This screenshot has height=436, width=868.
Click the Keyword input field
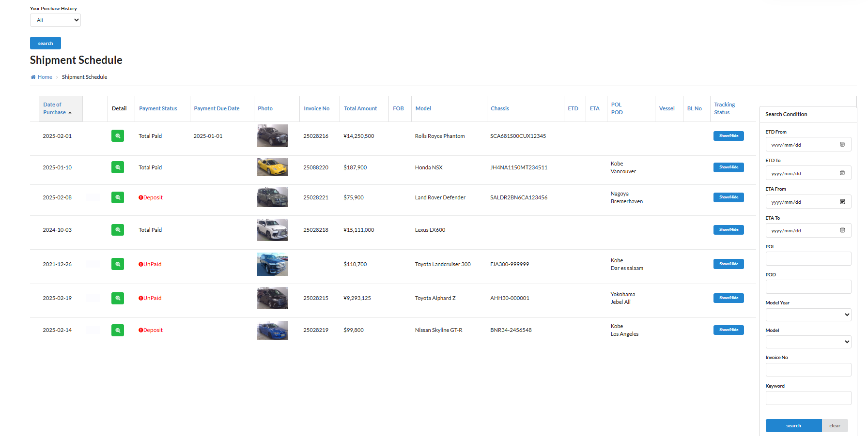click(x=808, y=398)
